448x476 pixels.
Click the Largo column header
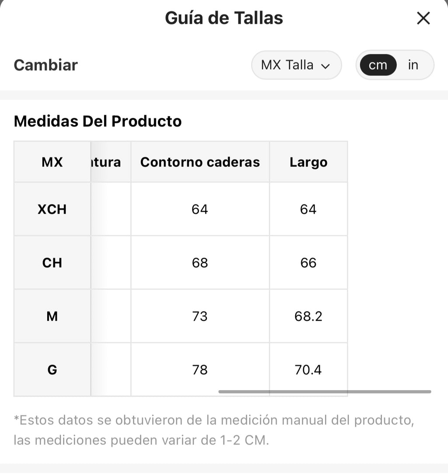(x=308, y=162)
